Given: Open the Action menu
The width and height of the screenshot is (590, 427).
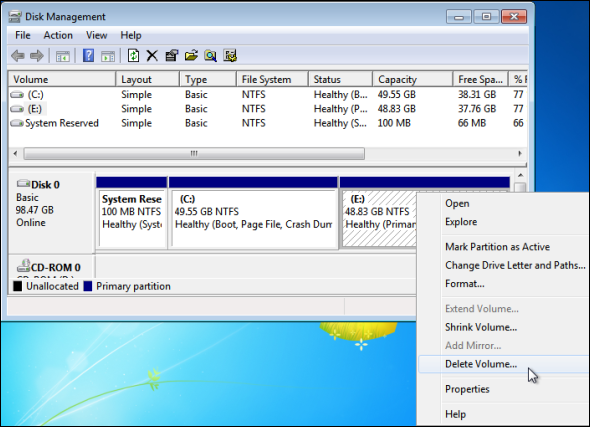Looking at the screenshot, I should 58,35.
